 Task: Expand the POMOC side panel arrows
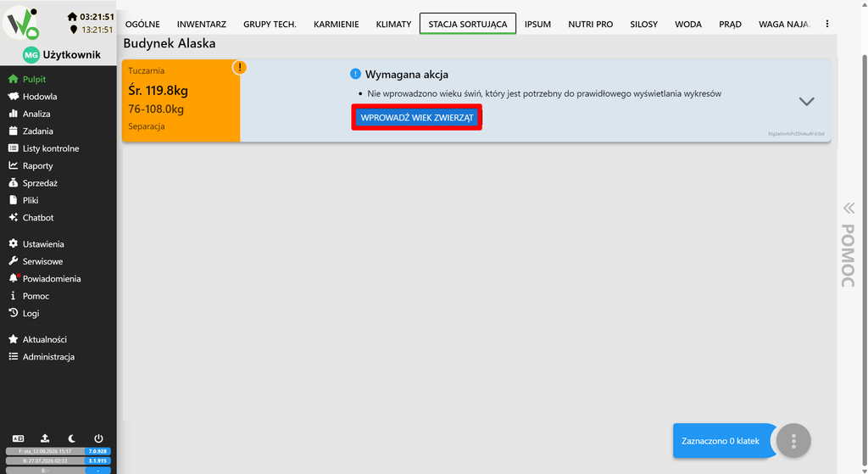click(x=849, y=209)
